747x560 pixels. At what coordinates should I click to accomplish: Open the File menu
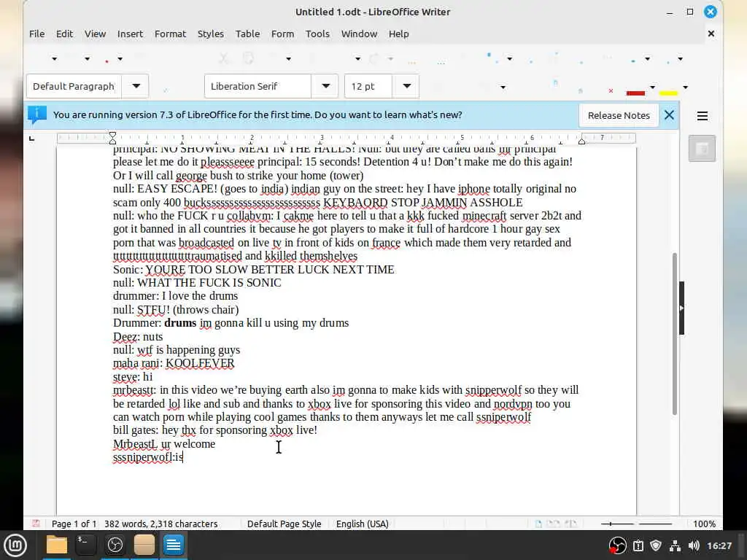[36, 34]
